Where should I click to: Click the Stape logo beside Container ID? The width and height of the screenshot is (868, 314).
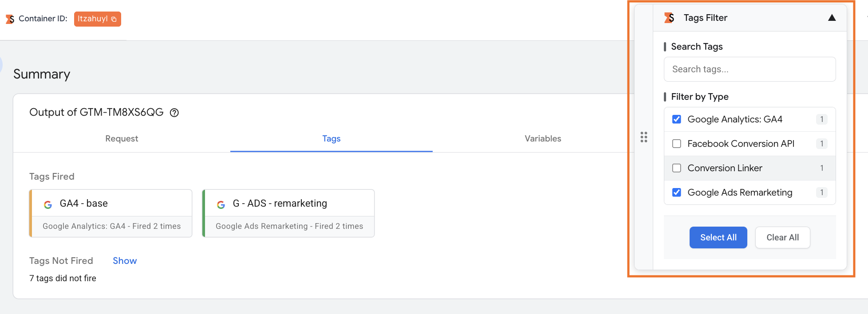click(10, 19)
